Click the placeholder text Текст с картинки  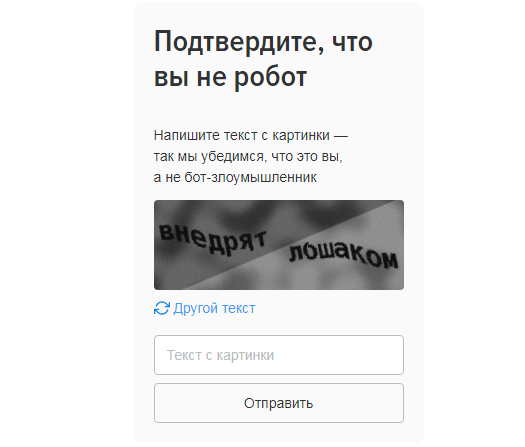[220, 355]
